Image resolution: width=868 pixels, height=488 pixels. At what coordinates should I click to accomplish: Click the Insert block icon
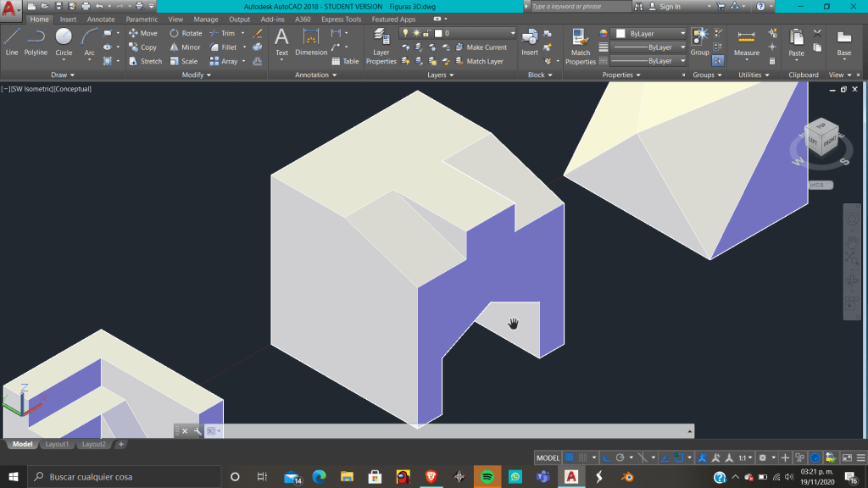click(x=530, y=42)
